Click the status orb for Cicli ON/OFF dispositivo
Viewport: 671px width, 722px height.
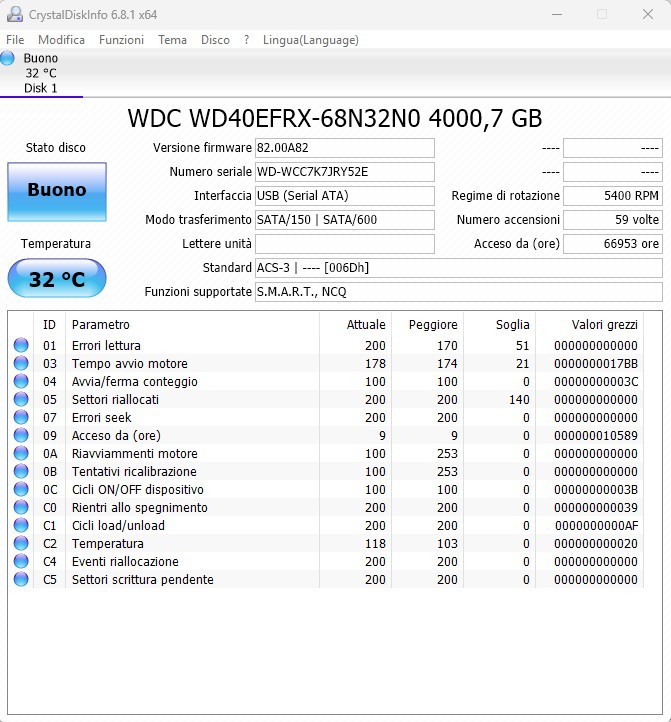tap(21, 489)
